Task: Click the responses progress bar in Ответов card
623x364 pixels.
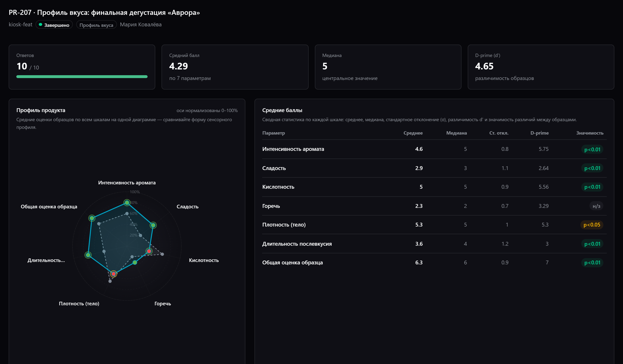Action: (x=82, y=77)
